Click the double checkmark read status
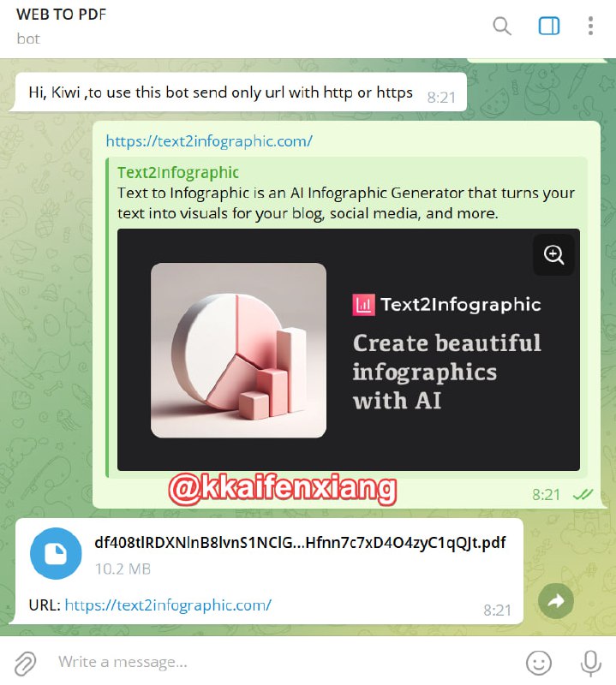Image resolution: width=616 pixels, height=685 pixels. point(583,495)
